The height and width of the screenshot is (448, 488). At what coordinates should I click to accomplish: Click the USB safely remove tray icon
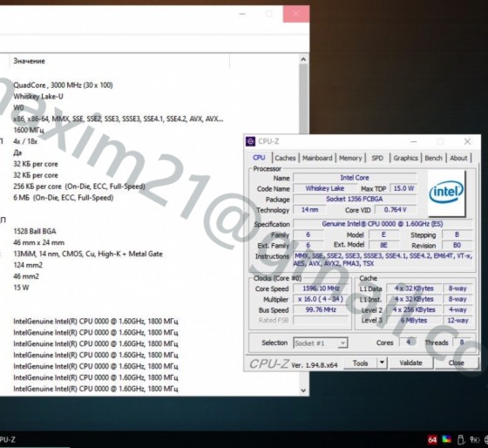[461, 439]
